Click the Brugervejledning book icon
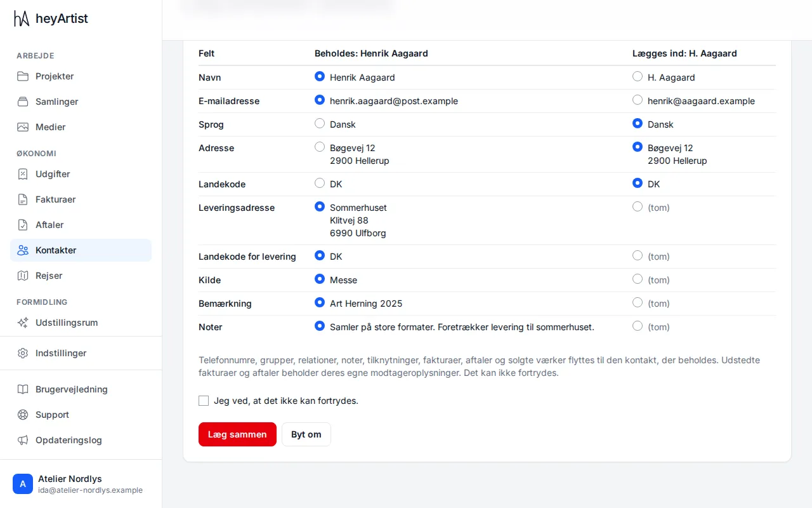812x508 pixels. click(23, 389)
